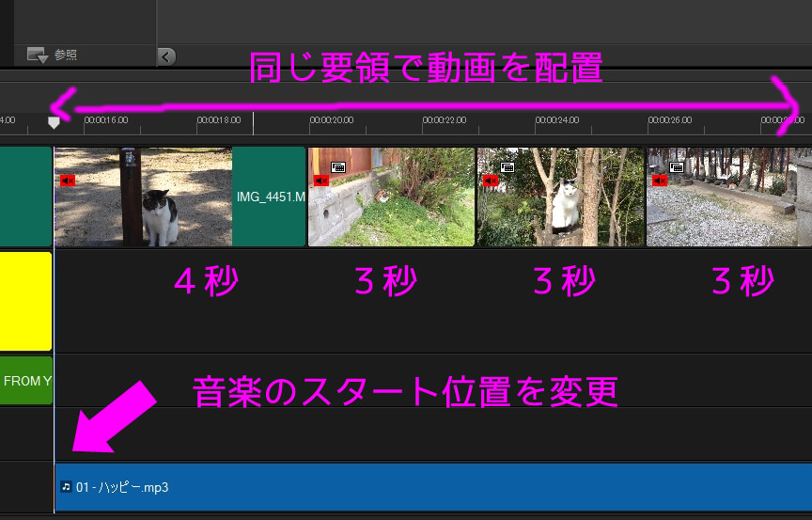Click the music note icon on audio clip
The height and width of the screenshot is (520, 812).
tap(66, 487)
